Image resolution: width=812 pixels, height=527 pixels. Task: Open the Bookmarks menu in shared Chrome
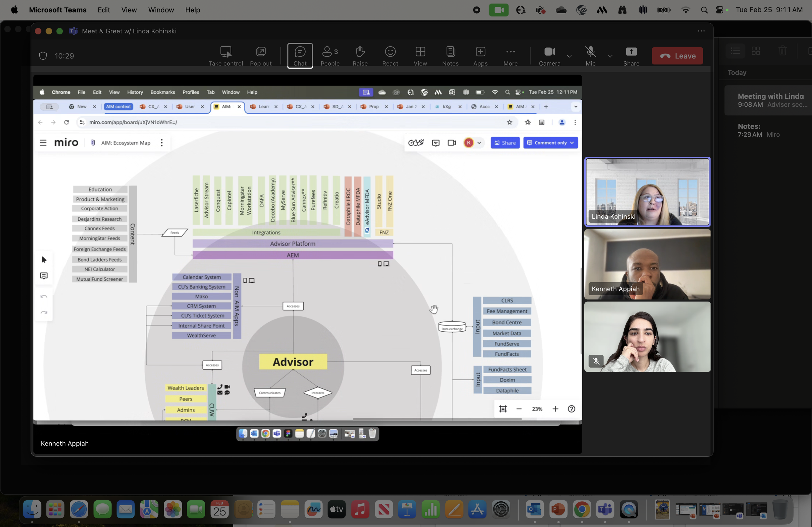pos(162,92)
